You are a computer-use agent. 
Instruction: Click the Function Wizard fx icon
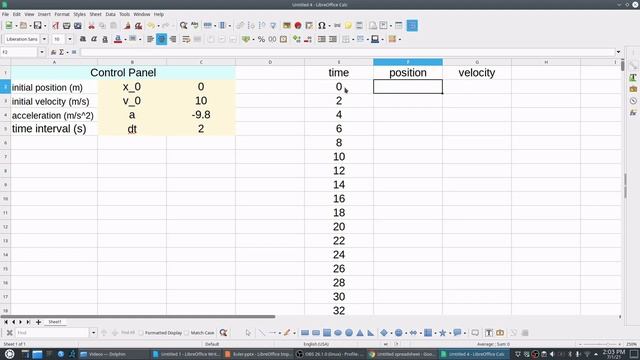pos(53,52)
